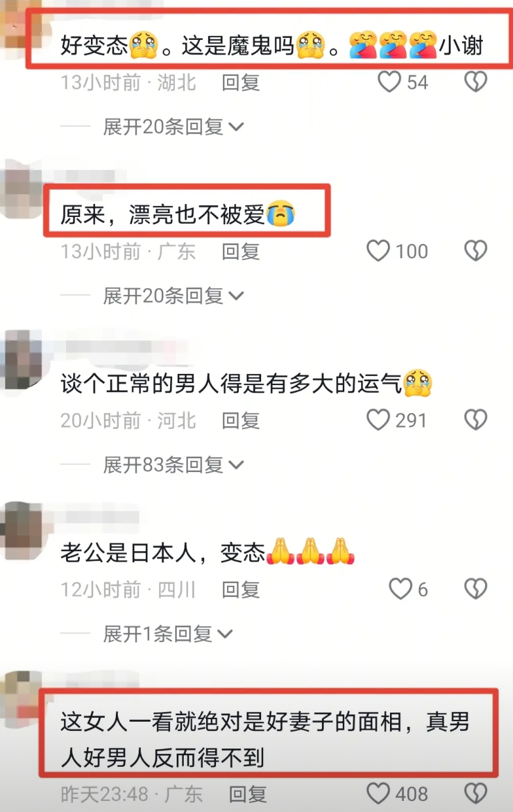
Task: Like the Hebei comment with 291 likes
Action: pos(378,420)
